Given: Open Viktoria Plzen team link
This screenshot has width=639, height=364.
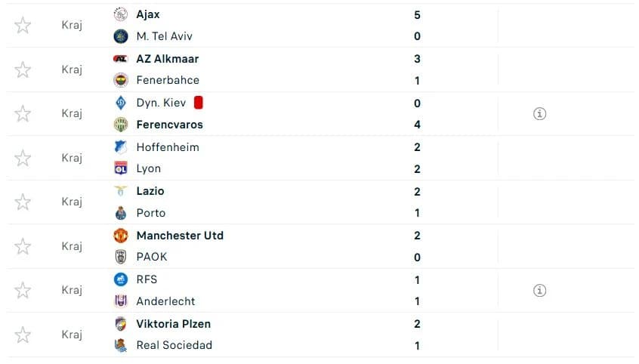Looking at the screenshot, I should [x=174, y=324].
